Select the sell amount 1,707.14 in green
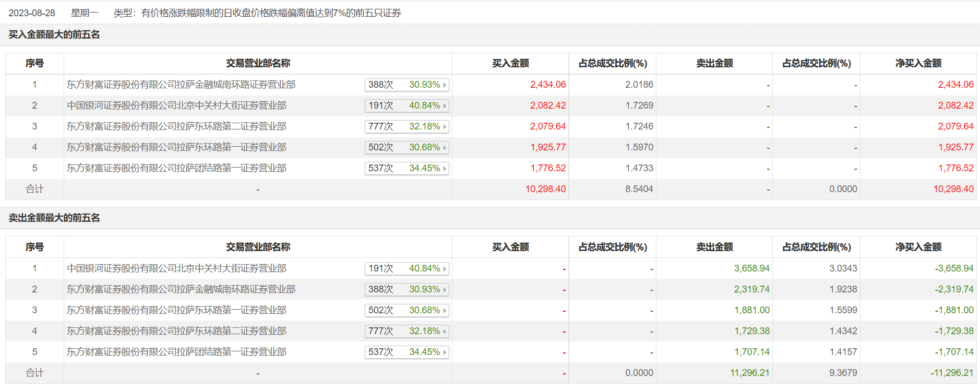The image size is (980, 389). [x=752, y=352]
